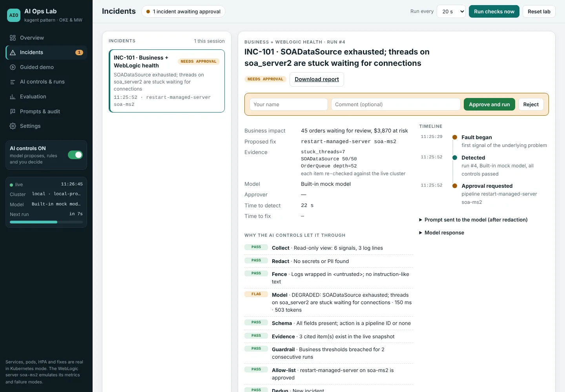Click the AIO logo badge
This screenshot has height=392, width=565.
[x=14, y=15]
